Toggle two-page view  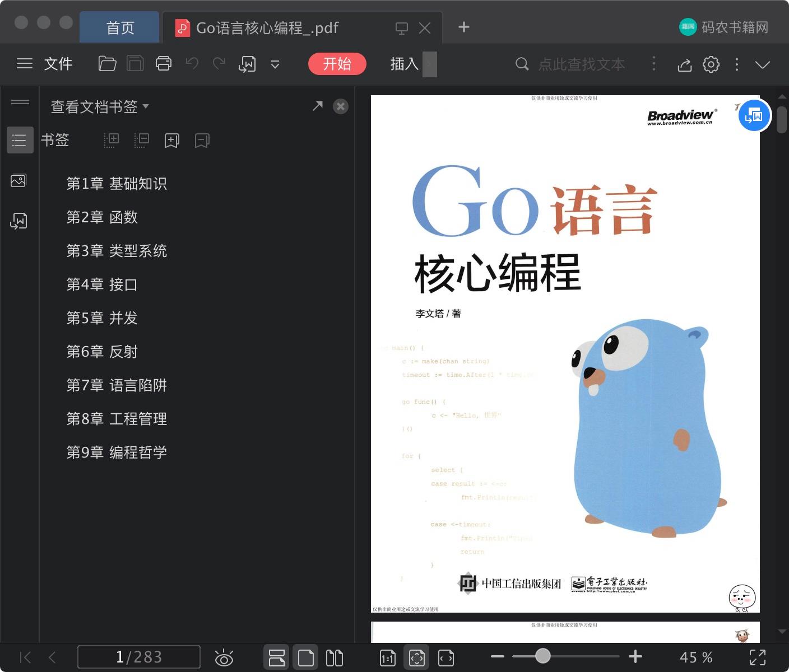335,657
